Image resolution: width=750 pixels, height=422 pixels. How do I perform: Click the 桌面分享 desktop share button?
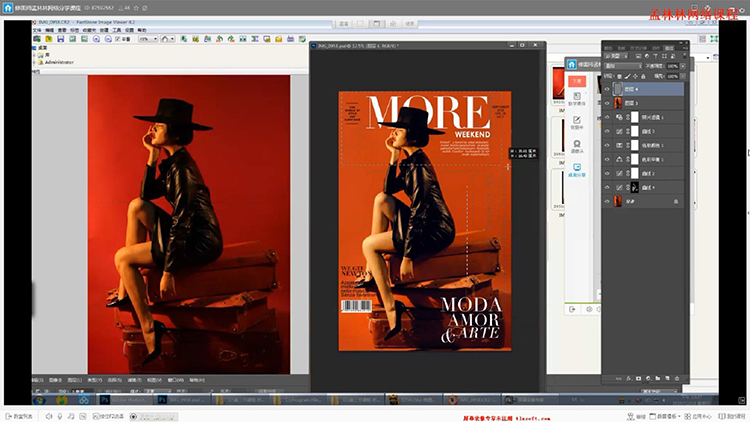(577, 170)
